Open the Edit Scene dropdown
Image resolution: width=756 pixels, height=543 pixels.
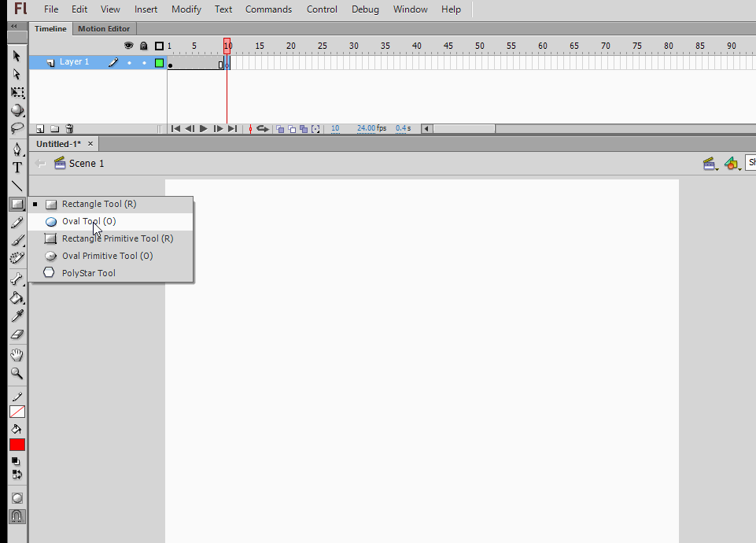point(711,164)
